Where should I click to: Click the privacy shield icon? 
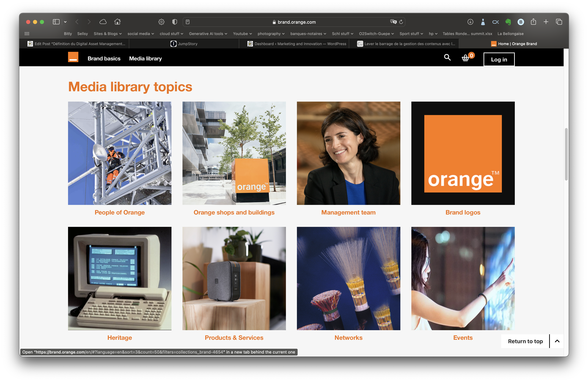[x=175, y=22]
